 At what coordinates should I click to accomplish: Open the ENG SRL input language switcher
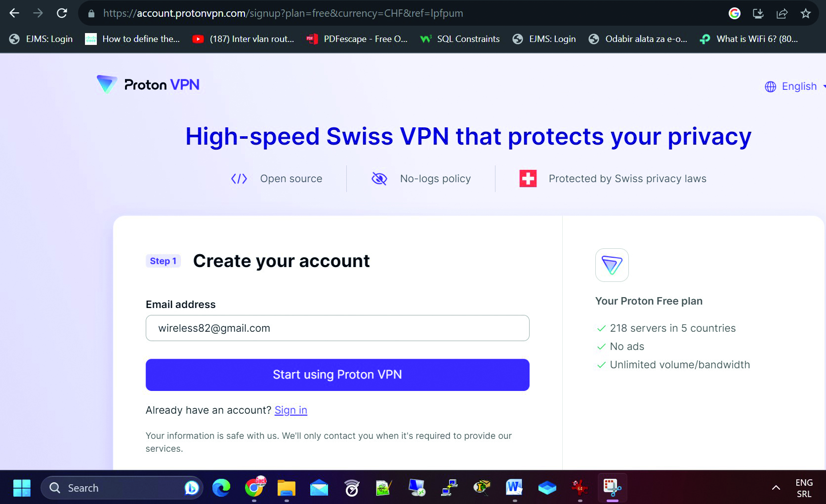pyautogui.click(x=804, y=488)
